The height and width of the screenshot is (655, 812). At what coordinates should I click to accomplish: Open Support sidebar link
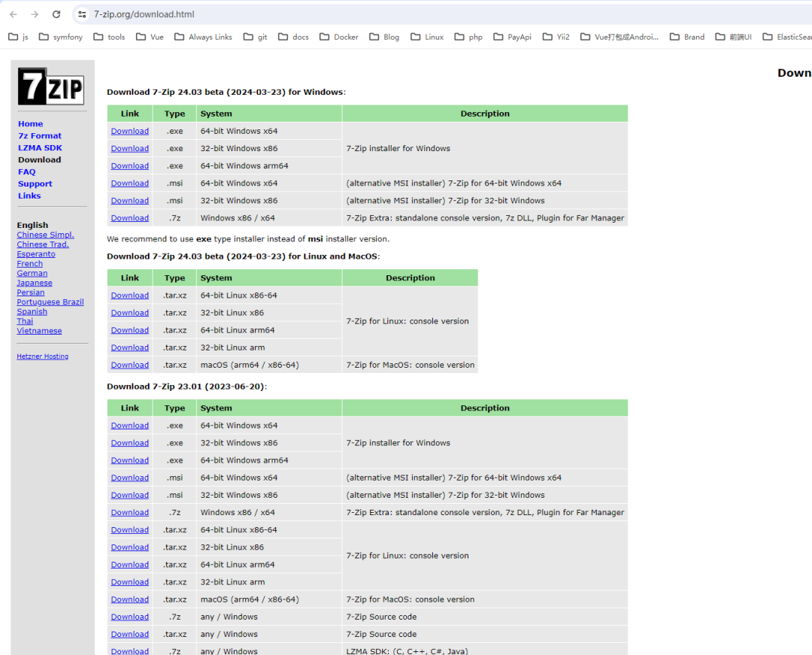pos(35,183)
